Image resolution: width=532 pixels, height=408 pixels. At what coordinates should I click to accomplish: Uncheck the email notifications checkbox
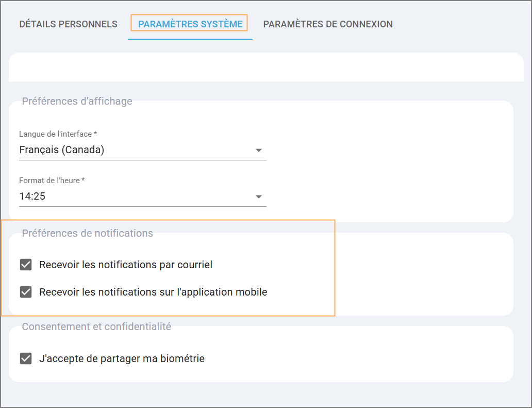tap(26, 265)
